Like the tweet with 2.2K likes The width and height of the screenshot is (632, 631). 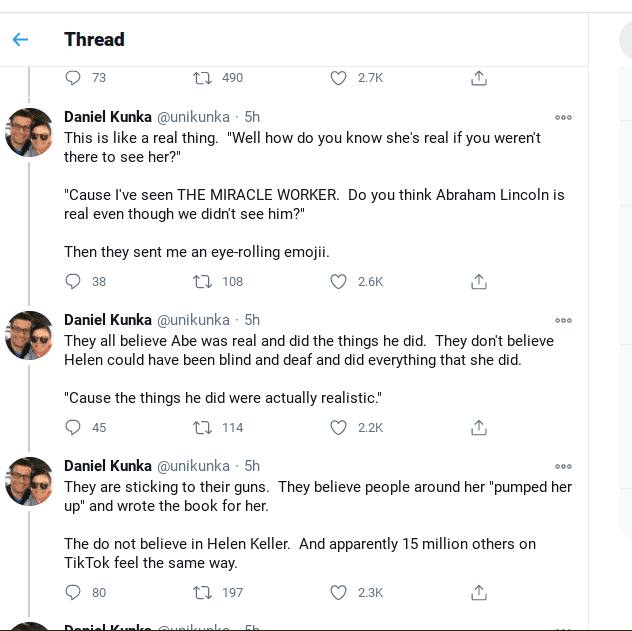point(338,428)
